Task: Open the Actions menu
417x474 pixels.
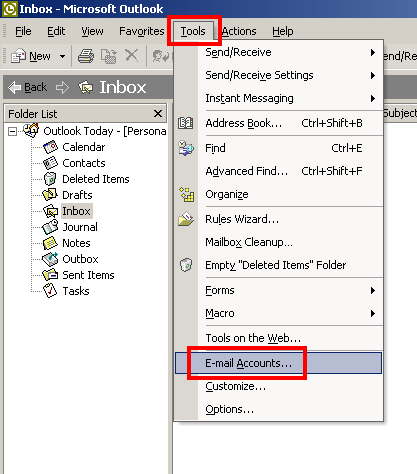Action: [x=239, y=31]
